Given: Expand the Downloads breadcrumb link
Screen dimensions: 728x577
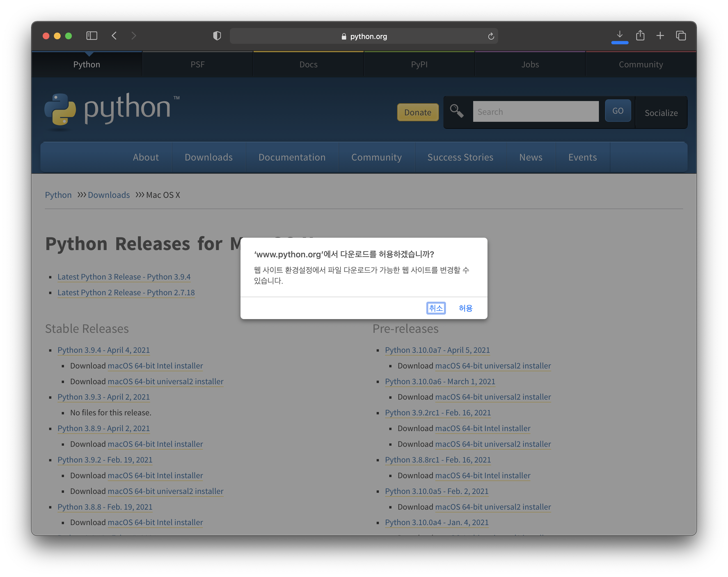Looking at the screenshot, I should (108, 194).
